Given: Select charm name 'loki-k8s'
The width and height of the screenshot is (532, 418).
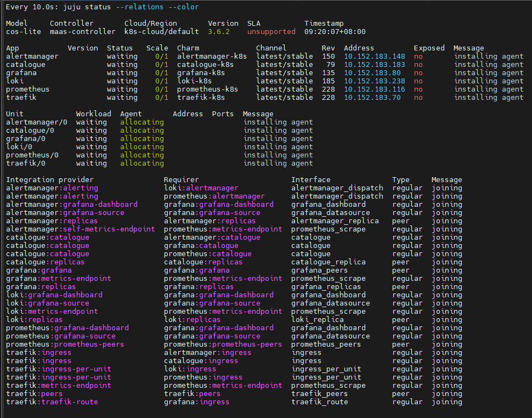Looking at the screenshot, I should [x=194, y=81].
